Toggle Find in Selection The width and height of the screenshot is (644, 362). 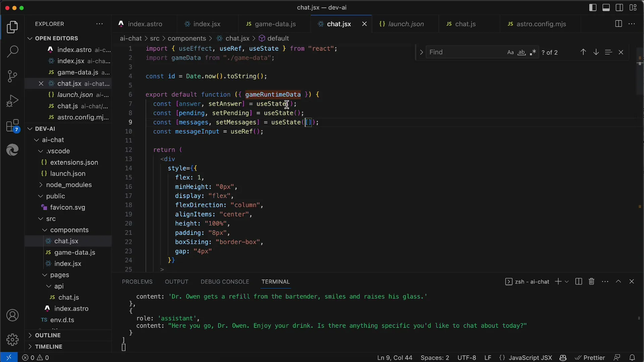coord(608,52)
